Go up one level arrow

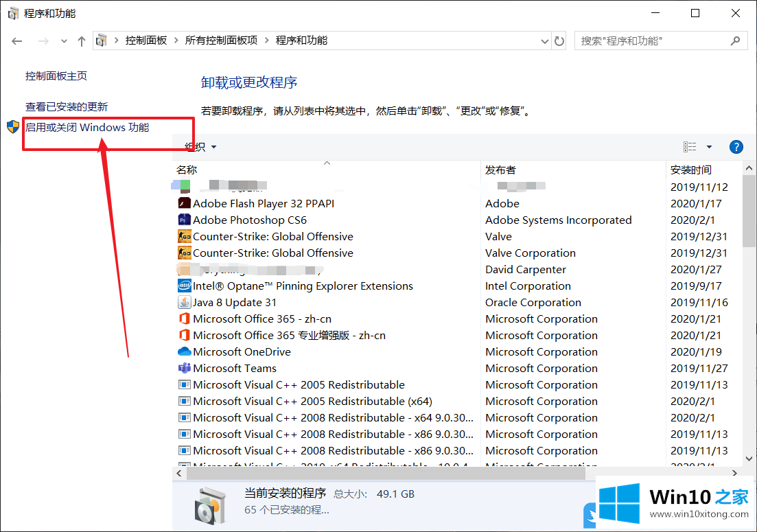[x=82, y=41]
